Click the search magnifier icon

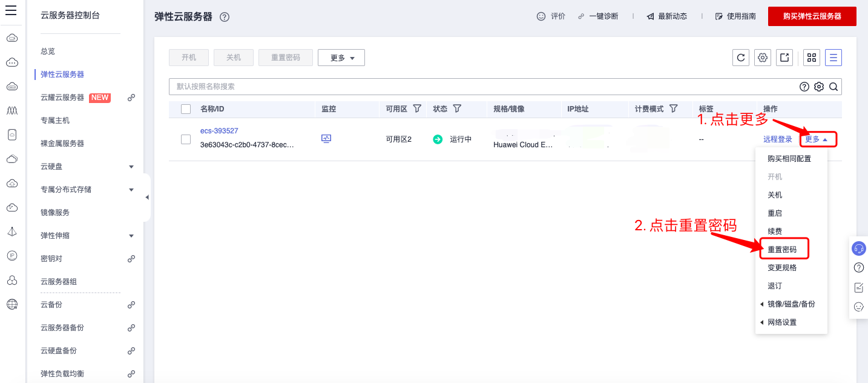833,87
